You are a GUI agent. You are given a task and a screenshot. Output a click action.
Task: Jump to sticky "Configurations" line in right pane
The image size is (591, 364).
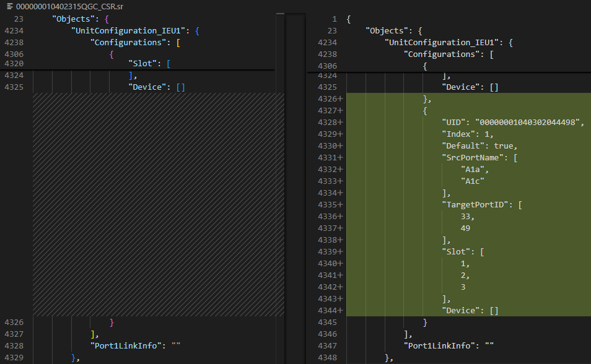pyautogui.click(x=446, y=54)
